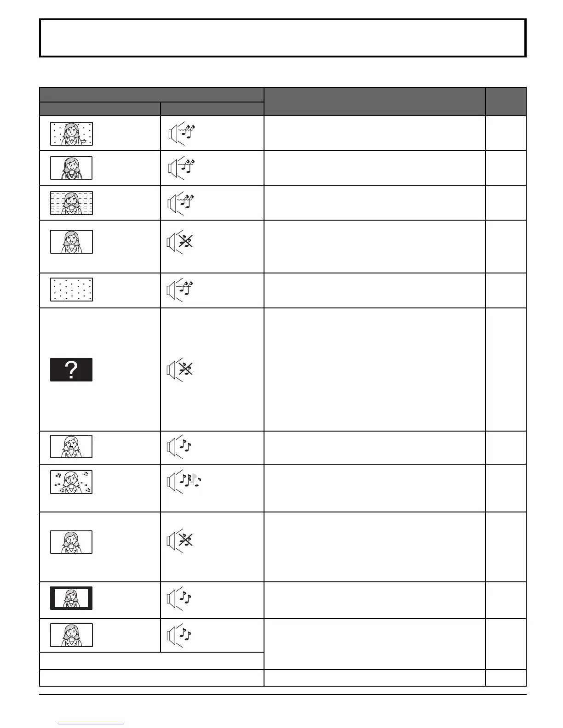Click speaker icon beside dashed-line interference picture

click(180, 203)
